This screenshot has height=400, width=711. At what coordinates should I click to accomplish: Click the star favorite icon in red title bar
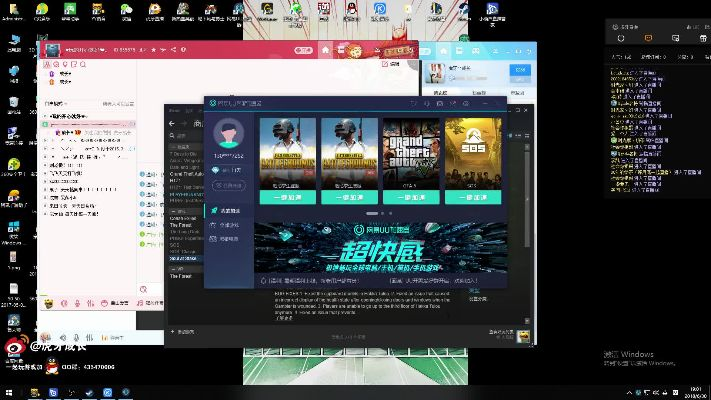tap(154, 49)
